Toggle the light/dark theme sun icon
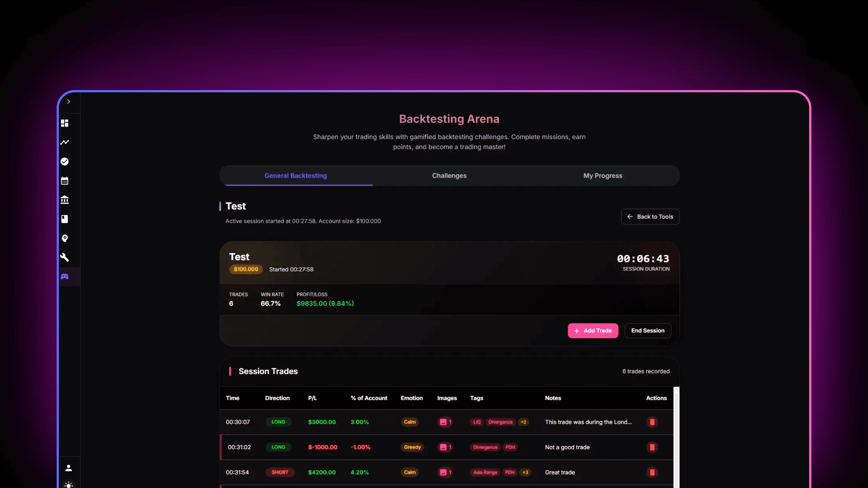The height and width of the screenshot is (488, 868). point(68,485)
